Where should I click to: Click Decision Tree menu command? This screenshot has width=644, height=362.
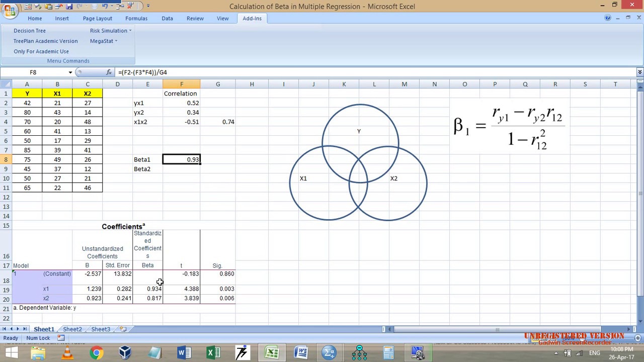click(30, 31)
